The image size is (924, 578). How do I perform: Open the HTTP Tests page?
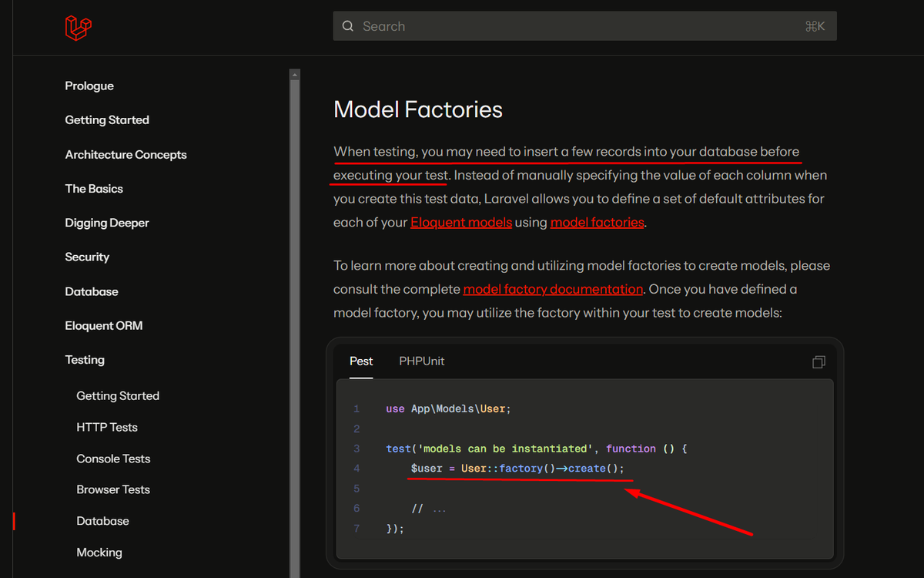coord(107,428)
